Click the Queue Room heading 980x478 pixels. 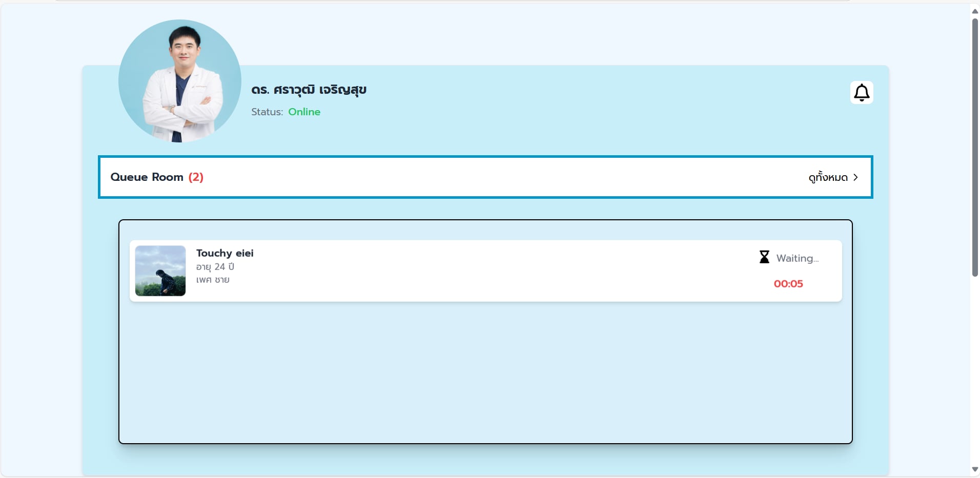(x=147, y=177)
